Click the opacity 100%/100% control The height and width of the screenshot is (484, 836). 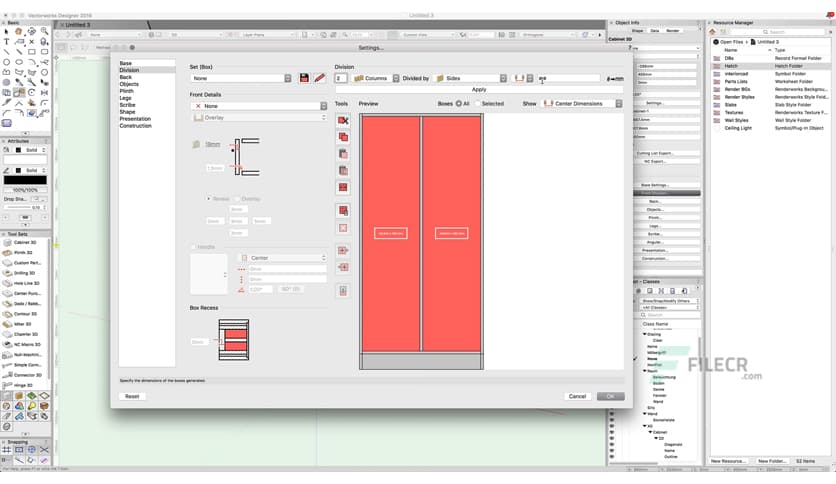(25, 190)
